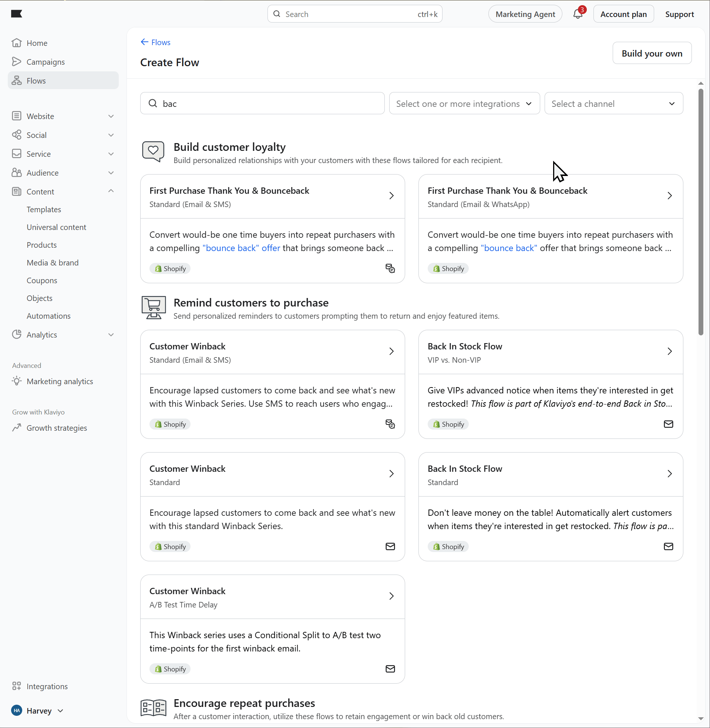
Task: Click the scrollbar down arrow
Action: [701, 719]
